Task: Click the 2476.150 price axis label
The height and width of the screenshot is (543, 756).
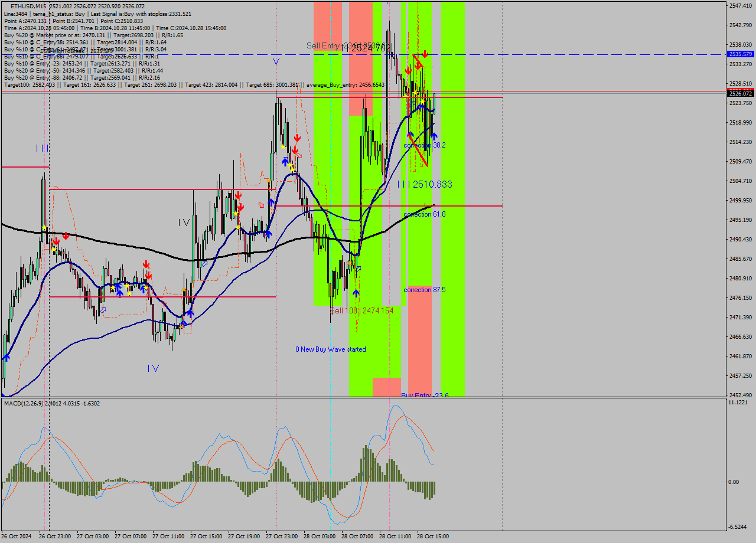Action: 741,297
